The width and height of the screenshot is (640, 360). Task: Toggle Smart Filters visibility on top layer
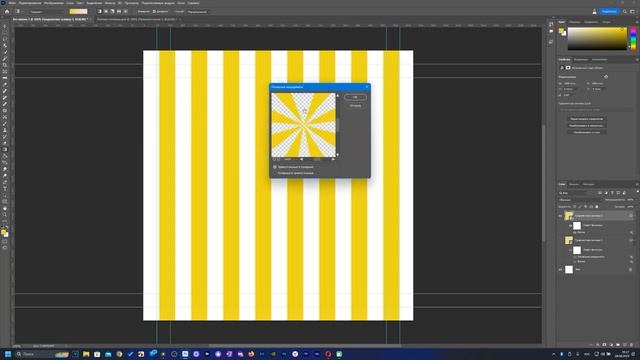[571, 225]
